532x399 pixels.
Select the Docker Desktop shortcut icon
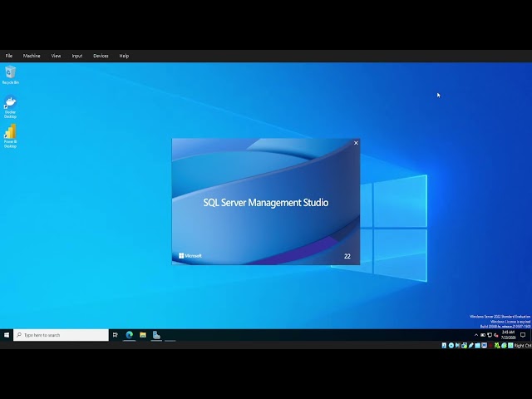coord(10,107)
